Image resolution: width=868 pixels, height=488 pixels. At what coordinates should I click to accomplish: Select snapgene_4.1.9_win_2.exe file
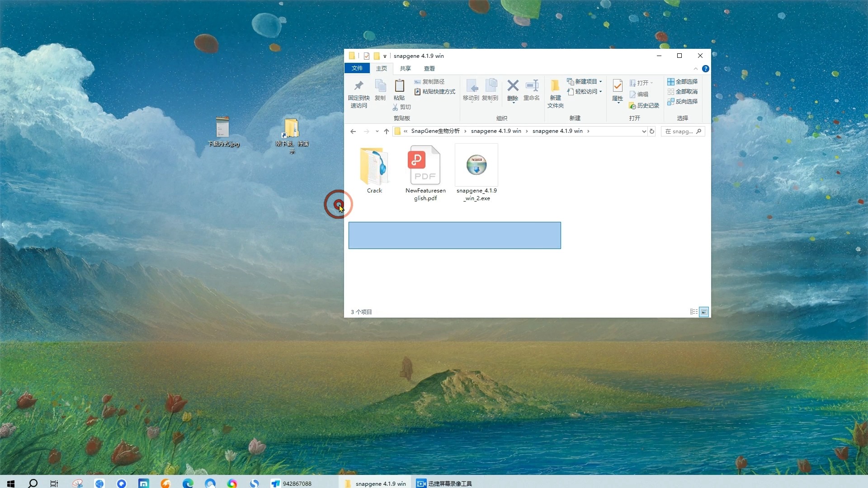(476, 173)
